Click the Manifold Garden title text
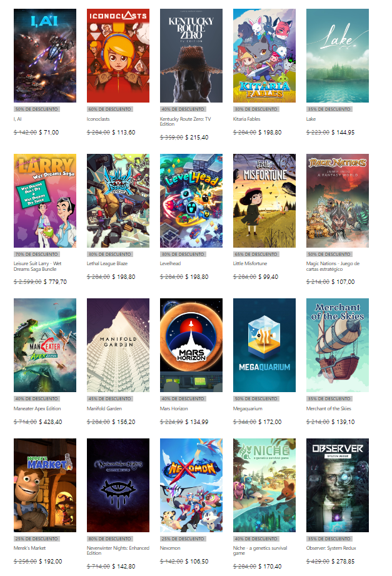Screen dimensions: 392x576 [104, 408]
